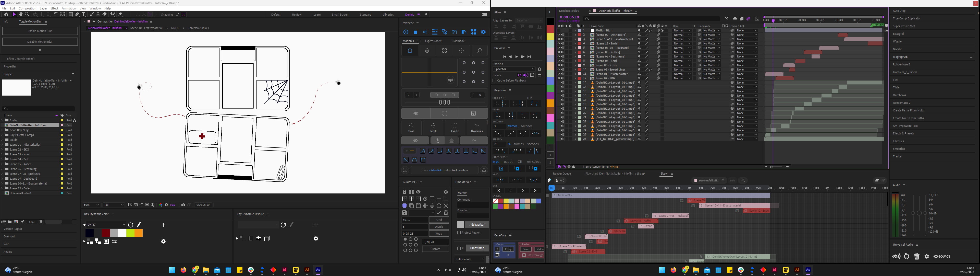Open the Window menu
This screenshot has width=980, height=276.
click(x=95, y=8)
